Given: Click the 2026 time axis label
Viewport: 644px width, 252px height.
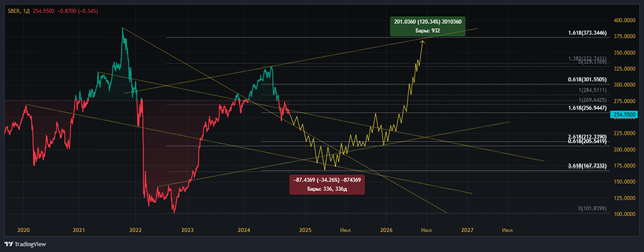Looking at the screenshot, I should [x=386, y=230].
